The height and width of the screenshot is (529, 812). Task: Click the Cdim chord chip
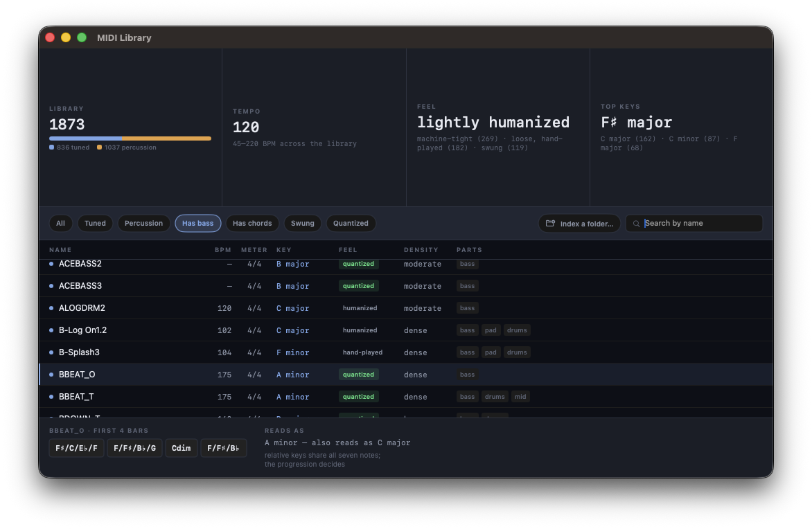[182, 448]
